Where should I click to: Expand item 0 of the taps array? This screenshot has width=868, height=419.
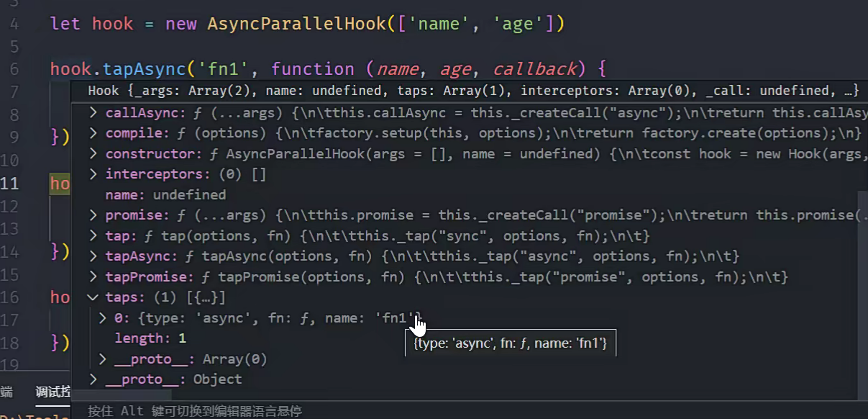tap(102, 317)
